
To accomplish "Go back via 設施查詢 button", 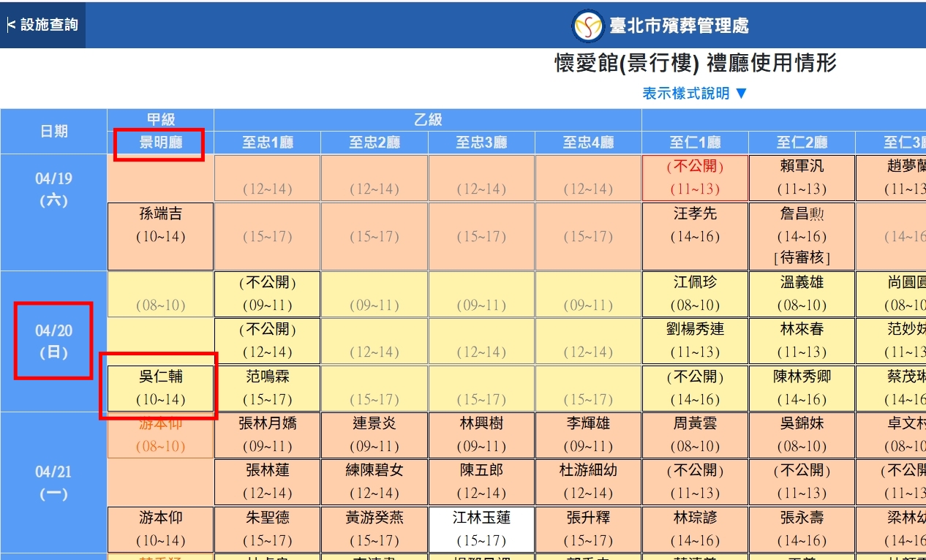I will click(42, 25).
